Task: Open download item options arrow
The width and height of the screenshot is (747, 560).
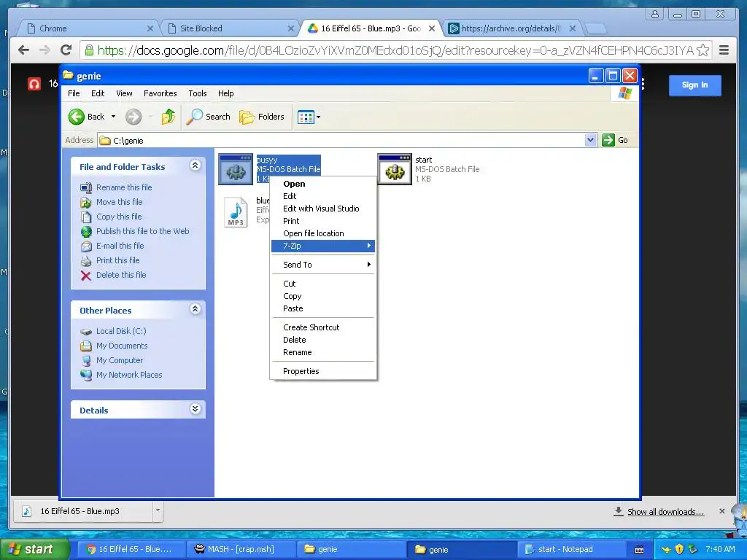Action: [x=158, y=511]
